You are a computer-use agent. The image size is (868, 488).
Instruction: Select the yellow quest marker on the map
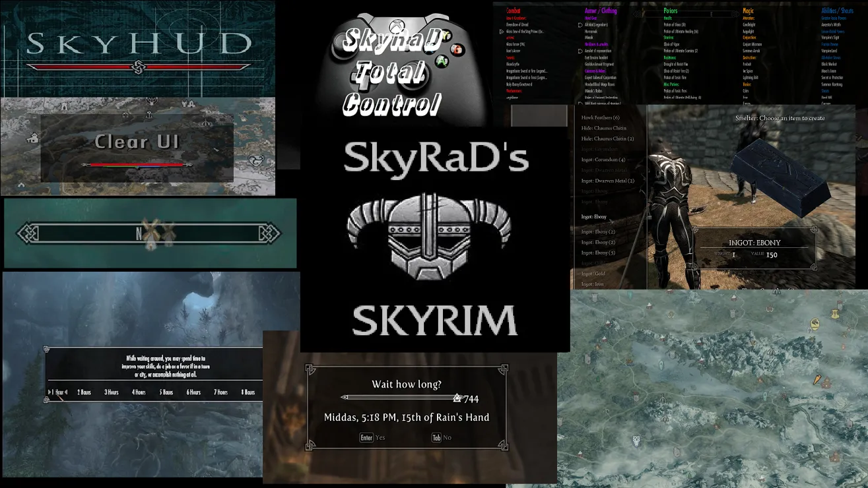(816, 323)
